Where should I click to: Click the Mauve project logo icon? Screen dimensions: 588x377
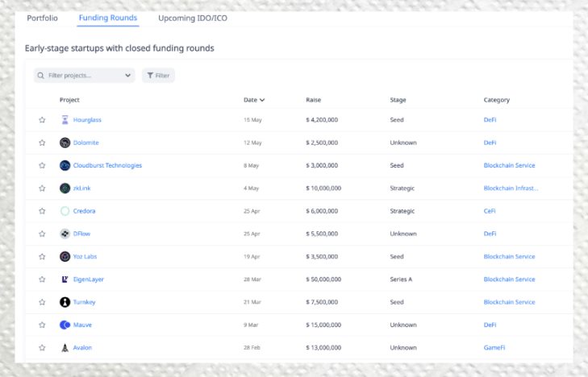(65, 325)
